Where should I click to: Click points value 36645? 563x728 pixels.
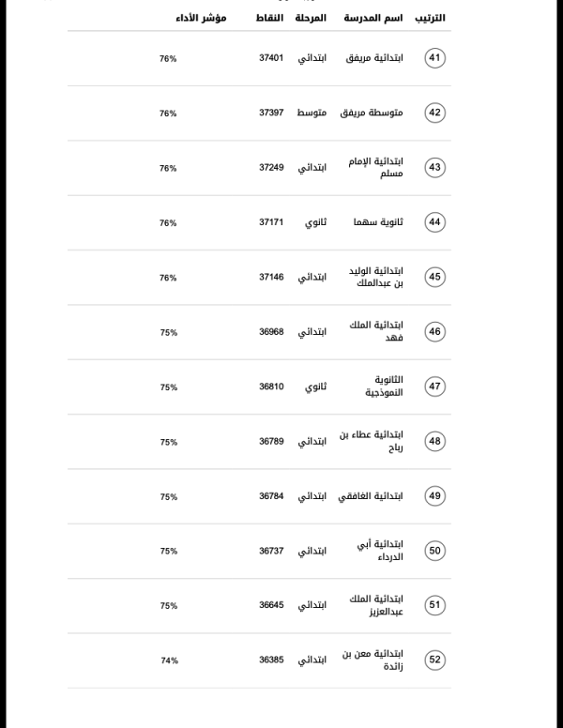[x=271, y=605]
